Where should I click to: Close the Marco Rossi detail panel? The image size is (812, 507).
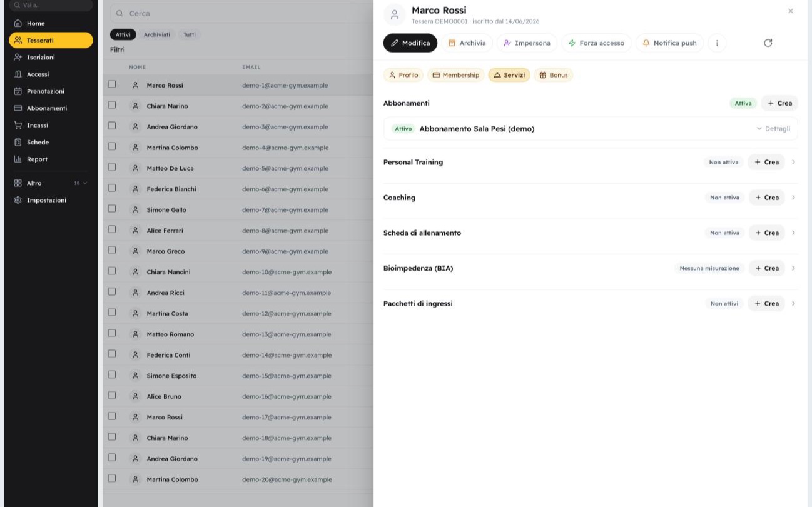pyautogui.click(x=791, y=11)
